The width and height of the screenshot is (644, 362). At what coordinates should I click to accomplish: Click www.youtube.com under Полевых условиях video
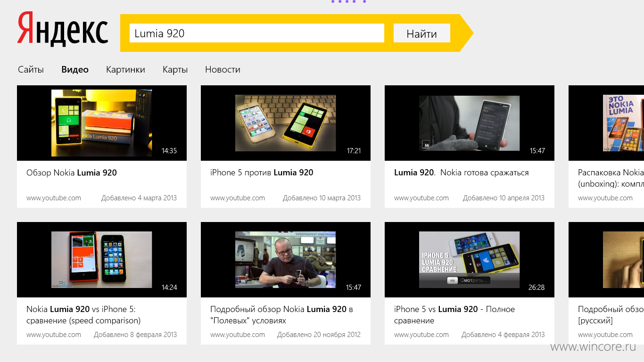(x=238, y=335)
